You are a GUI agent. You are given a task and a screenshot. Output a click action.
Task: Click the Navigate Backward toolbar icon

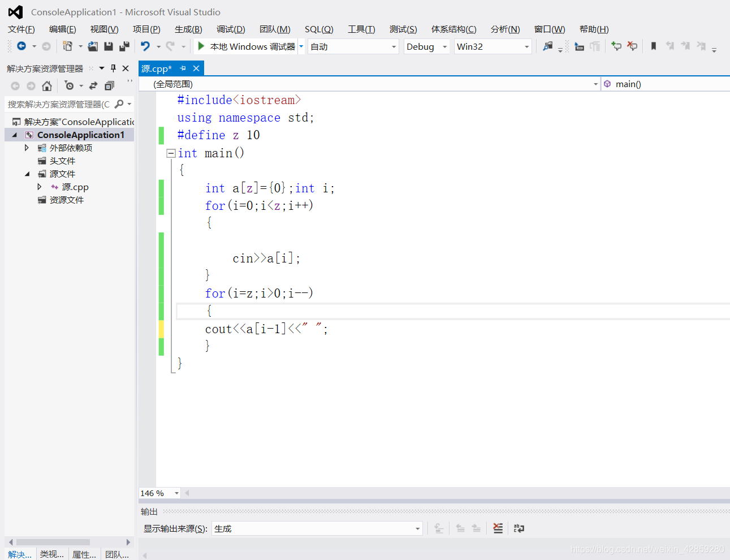(x=21, y=46)
